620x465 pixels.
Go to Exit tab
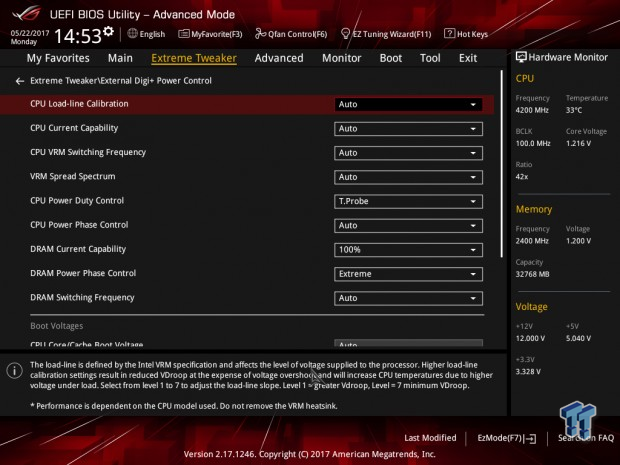click(x=468, y=58)
